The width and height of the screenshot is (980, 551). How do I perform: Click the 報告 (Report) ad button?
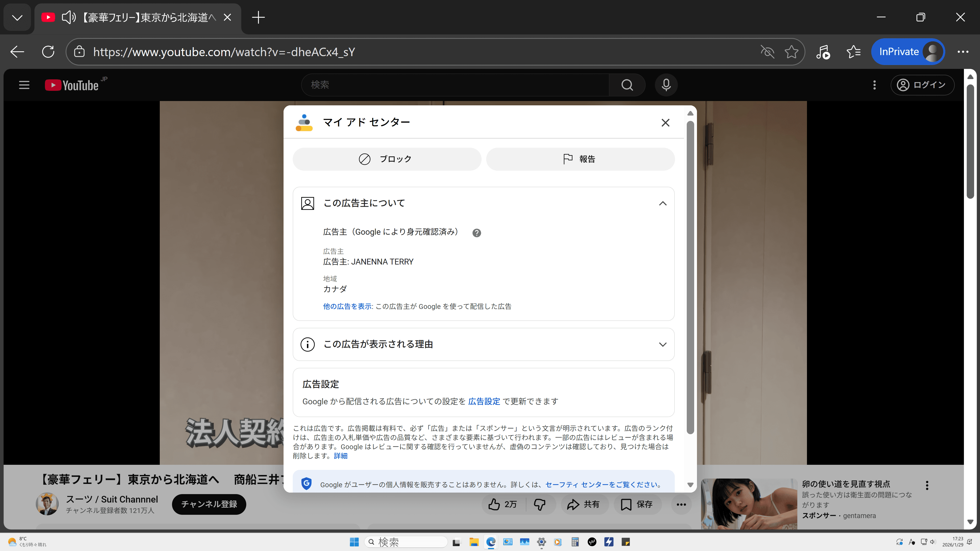(580, 159)
